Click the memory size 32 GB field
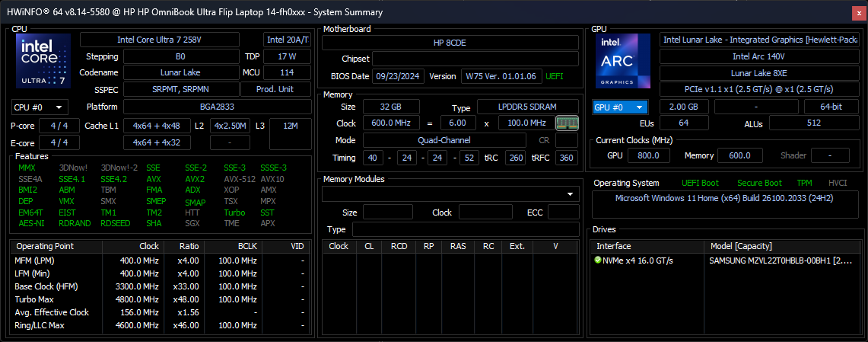The image size is (868, 342). [x=391, y=107]
